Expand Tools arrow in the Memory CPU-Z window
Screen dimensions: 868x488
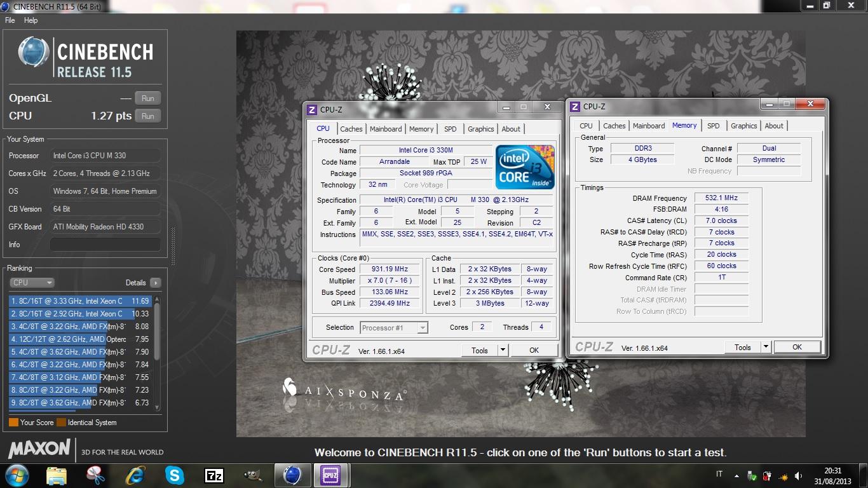[x=766, y=347]
